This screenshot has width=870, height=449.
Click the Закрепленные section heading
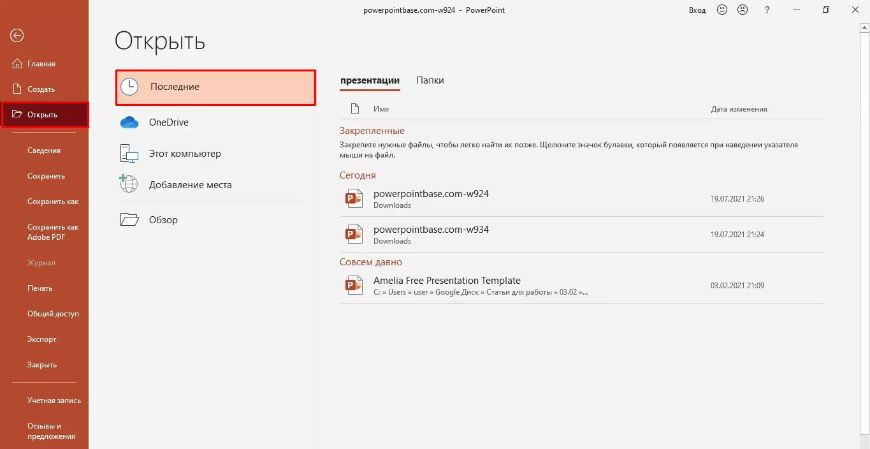[x=372, y=131]
